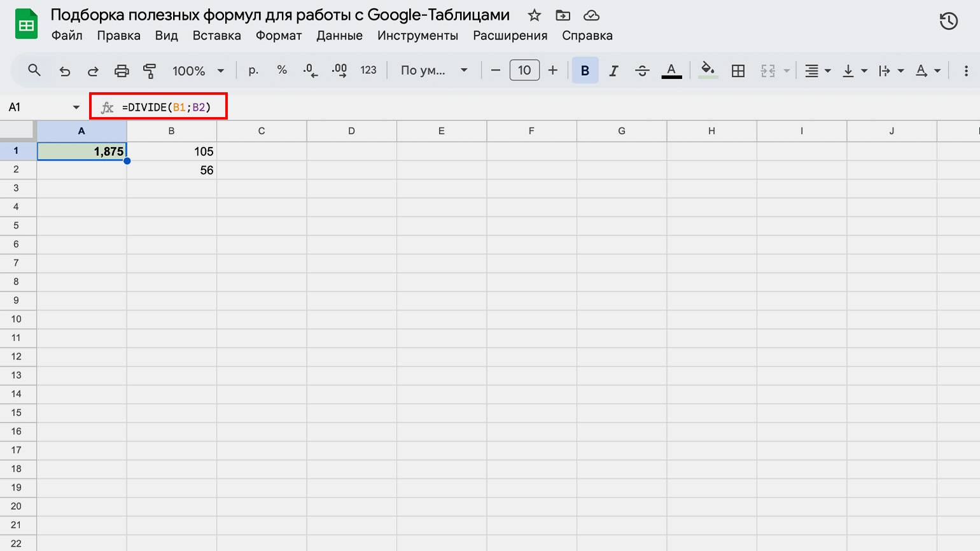Viewport: 980px width, 551px height.
Task: Open text rotation dropdown
Action: [928, 71]
